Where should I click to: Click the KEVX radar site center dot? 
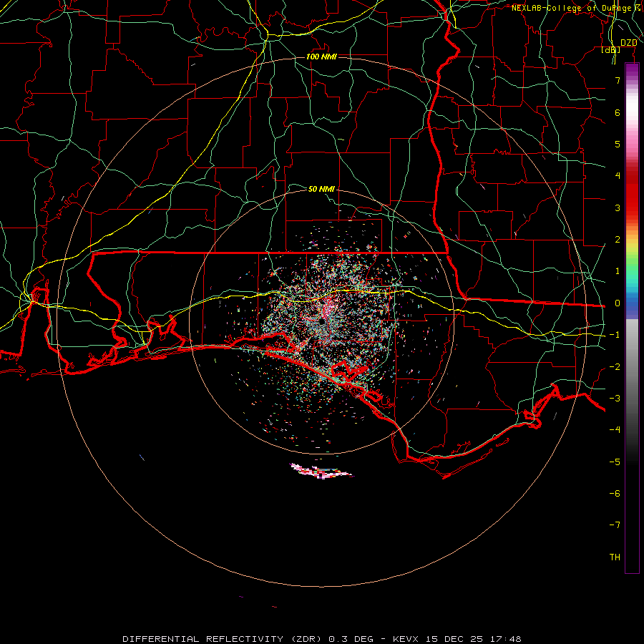coord(321,323)
